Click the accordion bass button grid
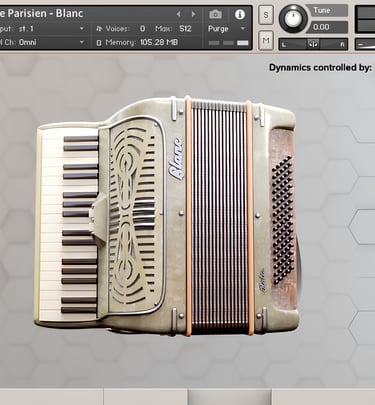This screenshot has width=375, height=405. [283, 220]
